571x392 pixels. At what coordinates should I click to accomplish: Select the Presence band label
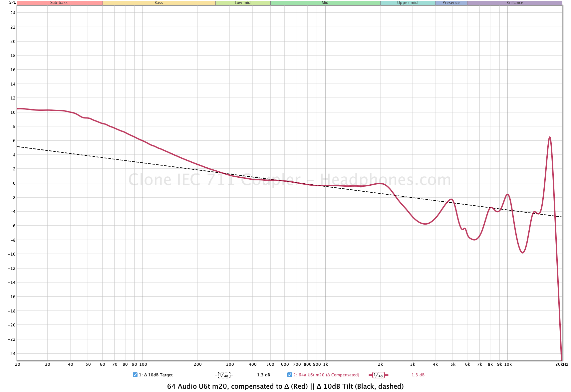tap(451, 3)
